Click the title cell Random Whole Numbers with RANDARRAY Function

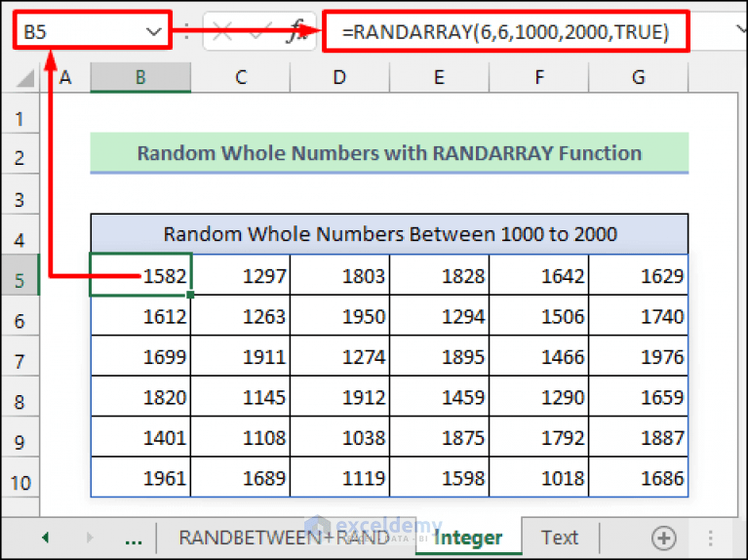(x=389, y=153)
